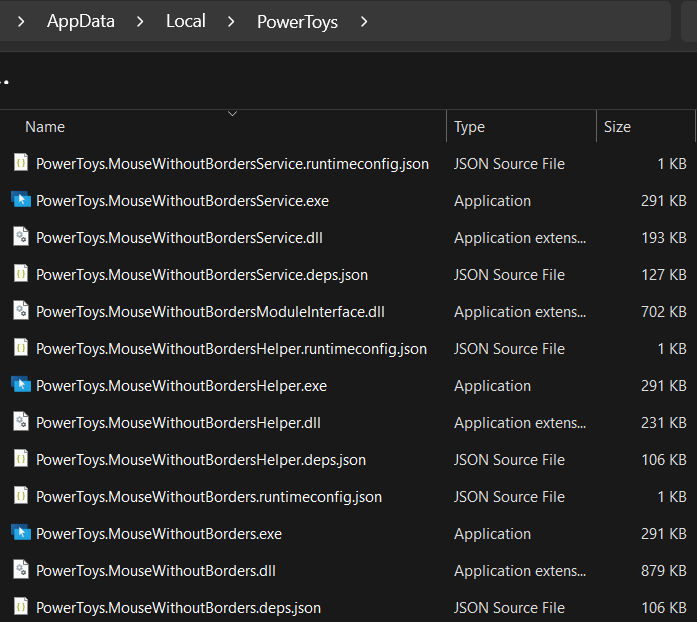Viewport: 697px width, 622px height.
Task: Expand the chevron before AppData
Action: 21,21
